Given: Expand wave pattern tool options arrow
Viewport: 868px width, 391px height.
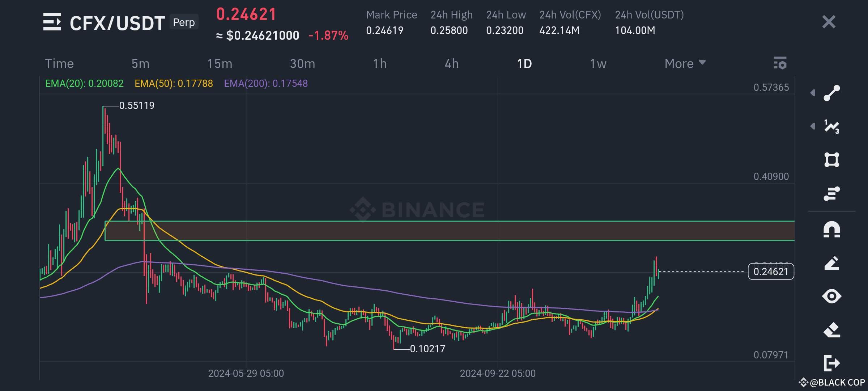Looking at the screenshot, I should [813, 126].
